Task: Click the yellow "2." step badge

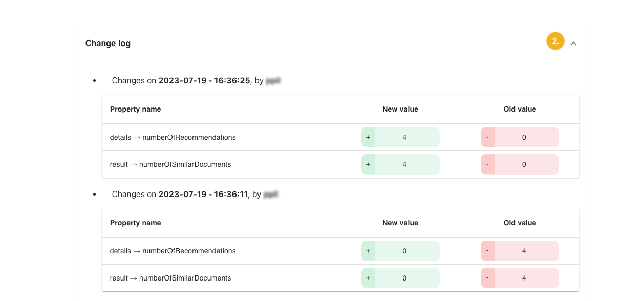Action: [555, 41]
